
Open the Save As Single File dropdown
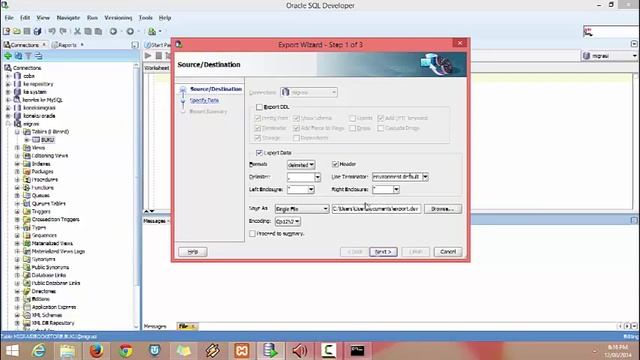(302, 209)
